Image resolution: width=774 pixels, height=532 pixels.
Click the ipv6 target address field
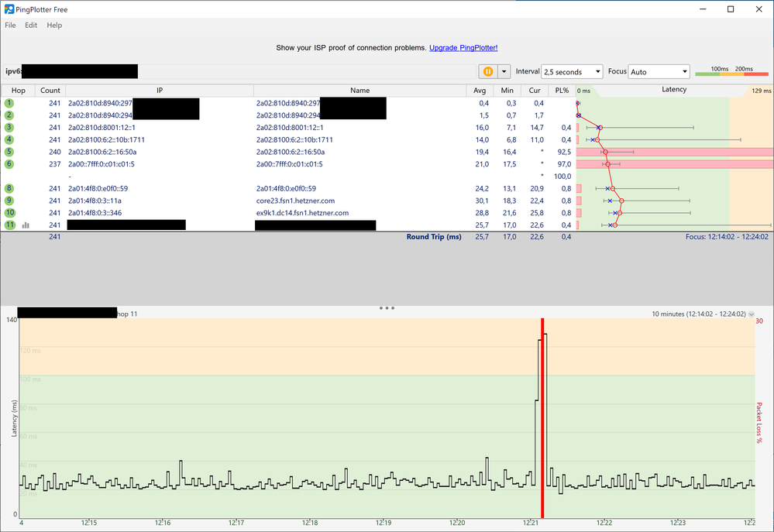click(240, 71)
